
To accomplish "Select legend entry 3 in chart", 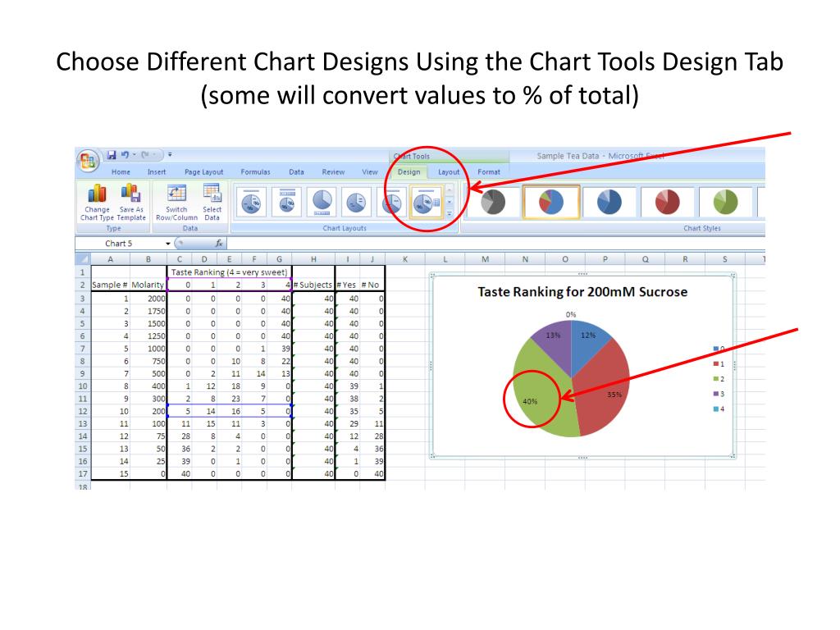I will tap(719, 394).
